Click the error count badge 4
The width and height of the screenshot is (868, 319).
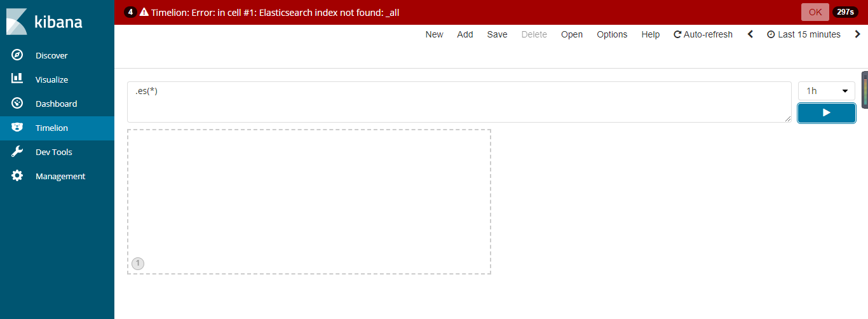coord(130,12)
